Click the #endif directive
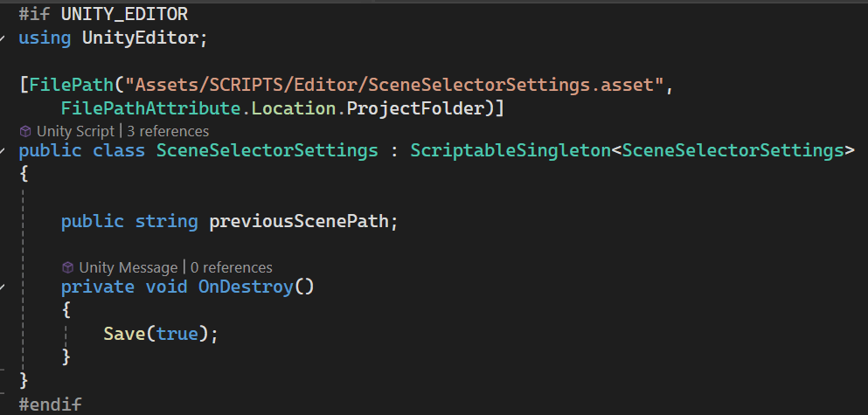Image resolution: width=868 pixels, height=415 pixels. point(50,405)
